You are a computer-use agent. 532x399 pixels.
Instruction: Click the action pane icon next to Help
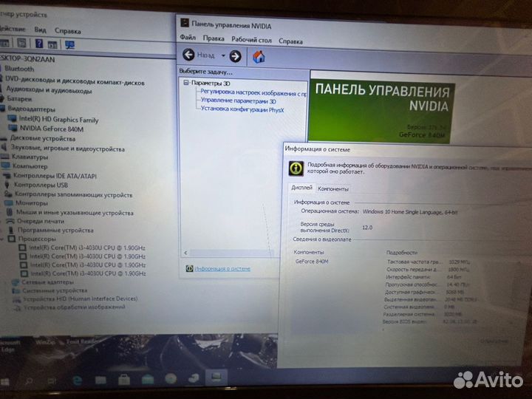click(x=52, y=44)
